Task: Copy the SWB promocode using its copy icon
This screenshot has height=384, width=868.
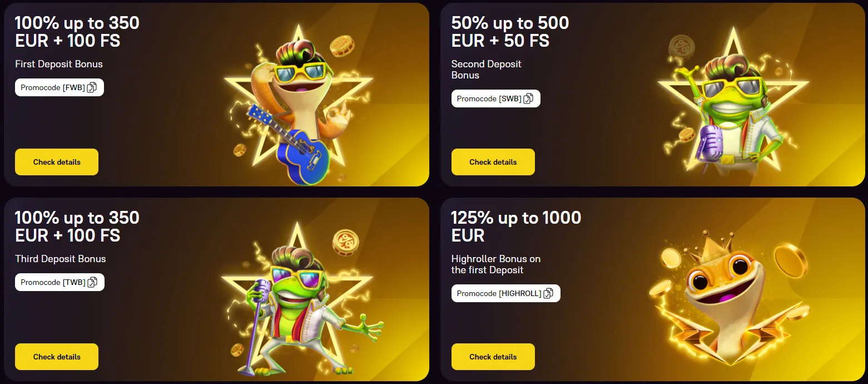Action: pyautogui.click(x=528, y=99)
